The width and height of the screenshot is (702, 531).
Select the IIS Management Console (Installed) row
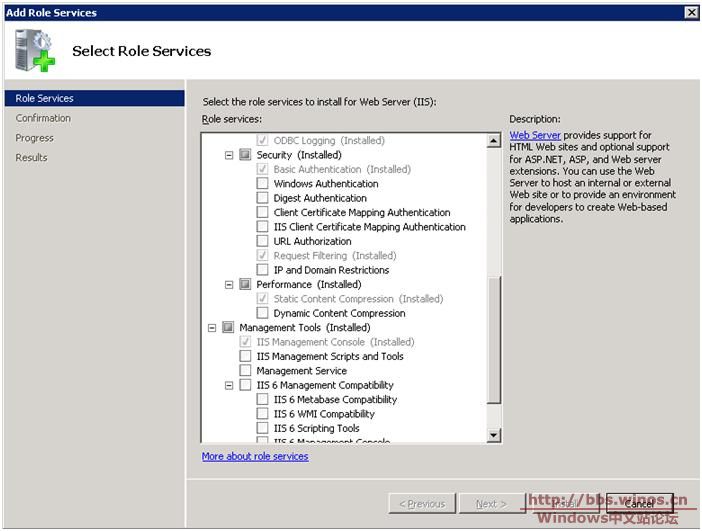[335, 342]
